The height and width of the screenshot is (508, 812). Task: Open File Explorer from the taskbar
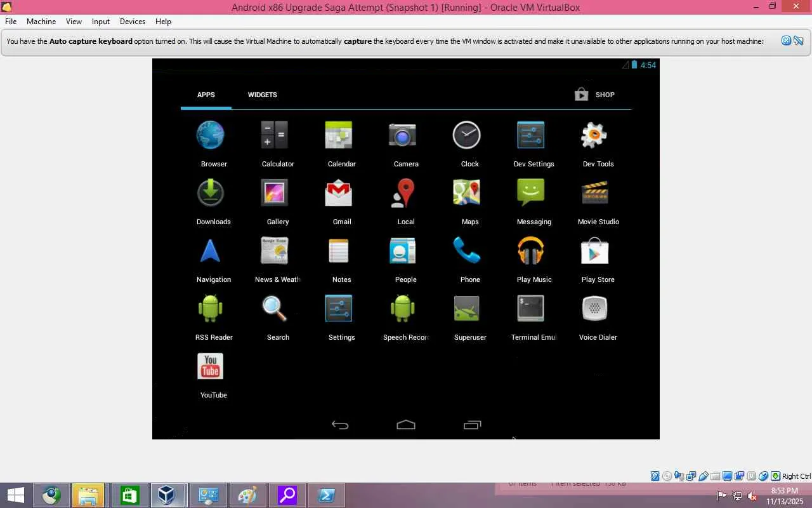(x=88, y=495)
